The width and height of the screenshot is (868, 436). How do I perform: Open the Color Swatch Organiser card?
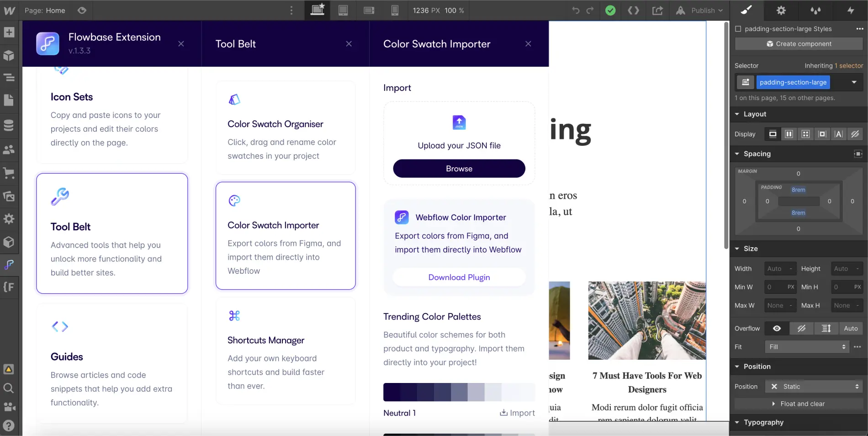pyautogui.click(x=286, y=128)
